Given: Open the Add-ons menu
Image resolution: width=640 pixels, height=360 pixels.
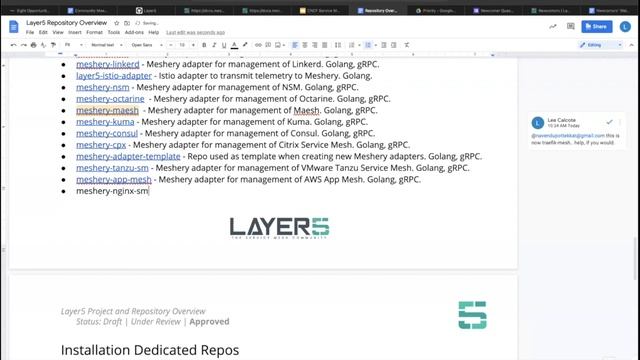Looking at the screenshot, I should tap(134, 32).
